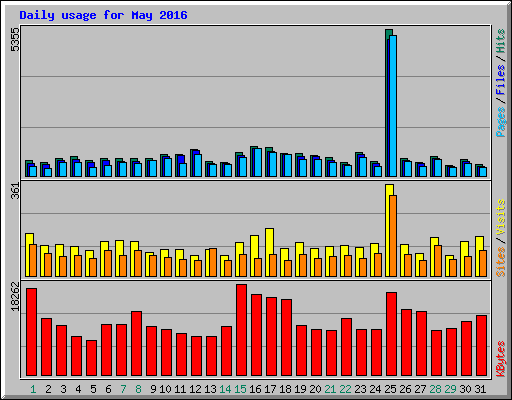512x400 pixels.
Task: Click the day 12 axis label
Action: 195,389
